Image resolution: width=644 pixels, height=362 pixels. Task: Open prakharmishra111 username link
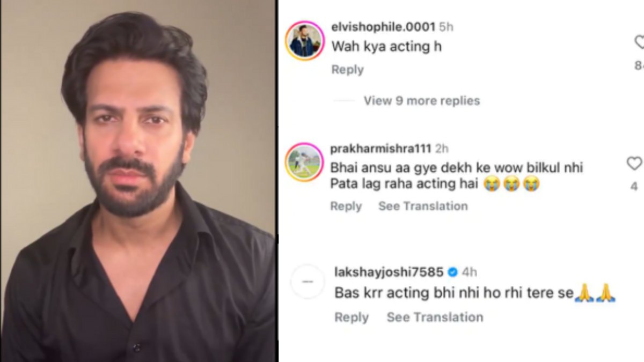(382, 149)
